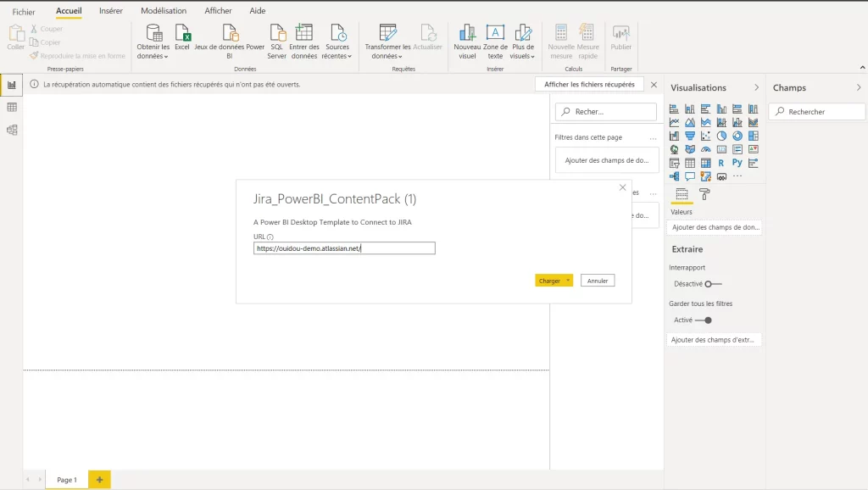
Task: Open the Report view in left sidebar
Action: point(12,85)
